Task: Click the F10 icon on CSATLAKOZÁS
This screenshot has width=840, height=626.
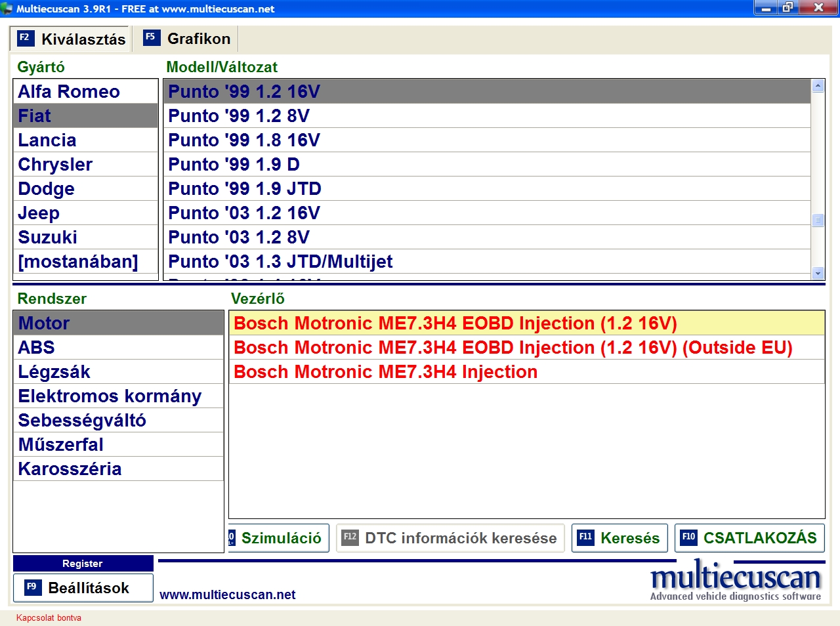Action: click(689, 537)
